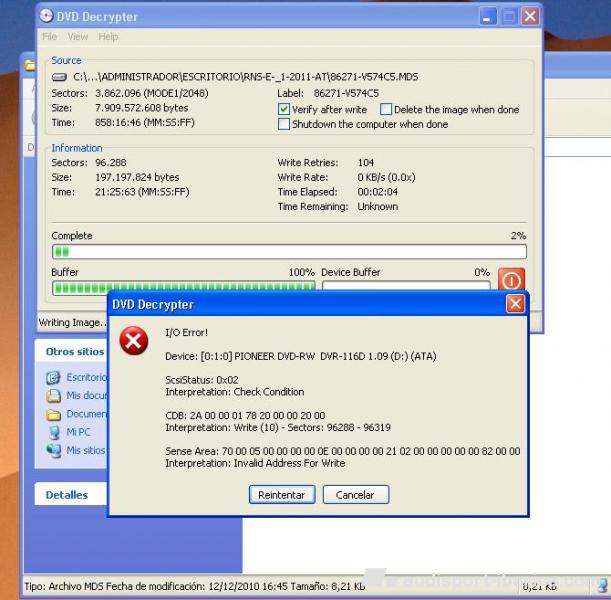Click the Explorer status bar Tipo: Archivo MDS text
Image resolution: width=611 pixels, height=600 pixels.
(194, 586)
